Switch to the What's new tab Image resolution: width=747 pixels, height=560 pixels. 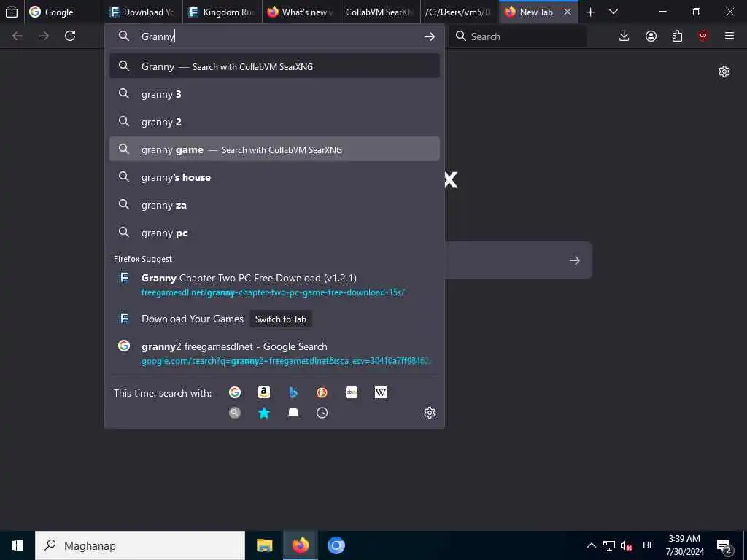coord(301,12)
